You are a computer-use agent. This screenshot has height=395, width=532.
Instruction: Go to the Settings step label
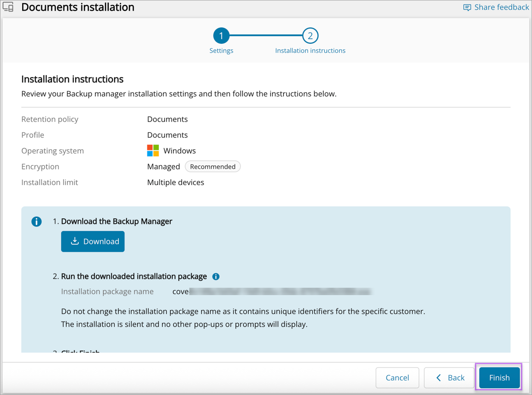pos(221,51)
